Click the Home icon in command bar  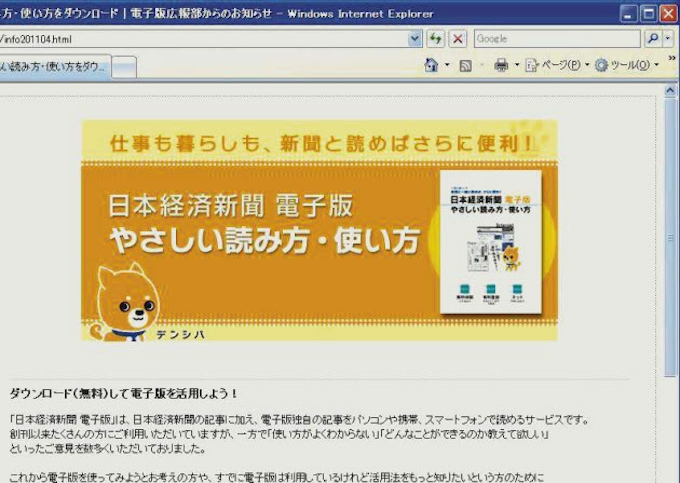click(x=431, y=65)
